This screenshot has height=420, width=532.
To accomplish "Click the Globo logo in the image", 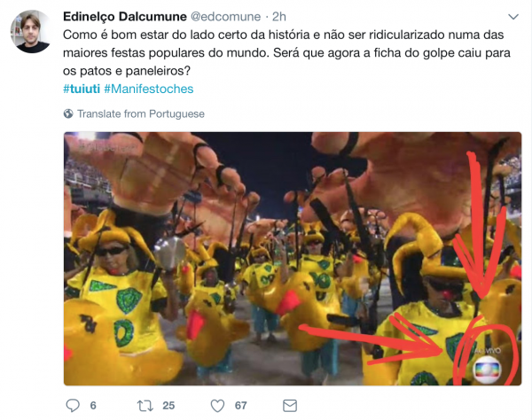I will point(487,369).
